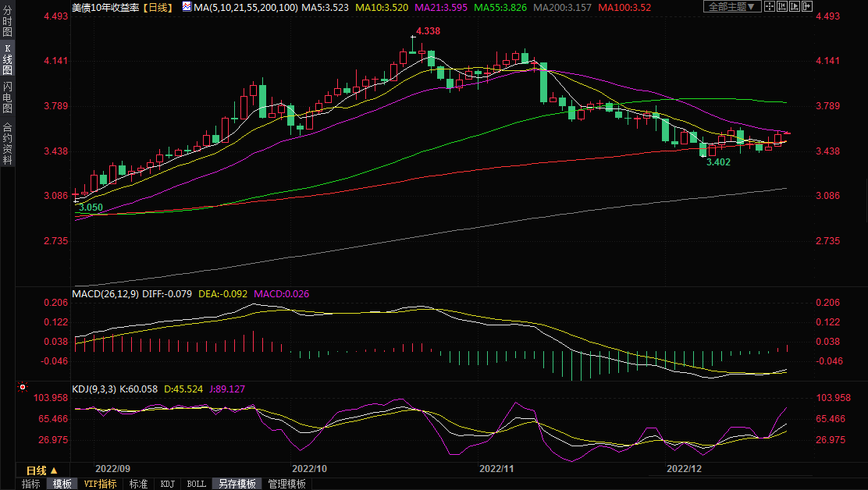Screen dimensions: 868x490
Task: Click the 另存模板 button
Action: pyautogui.click(x=237, y=484)
